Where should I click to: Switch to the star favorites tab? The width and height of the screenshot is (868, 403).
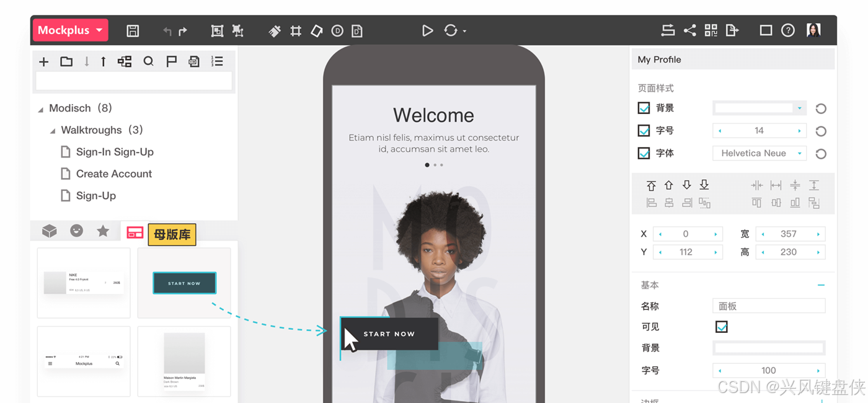pyautogui.click(x=103, y=231)
